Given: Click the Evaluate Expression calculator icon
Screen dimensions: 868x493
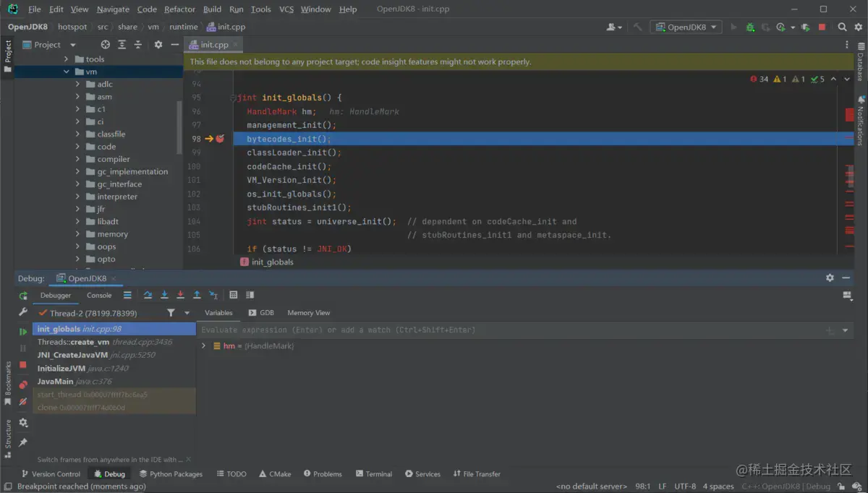Looking at the screenshot, I should 234,295.
